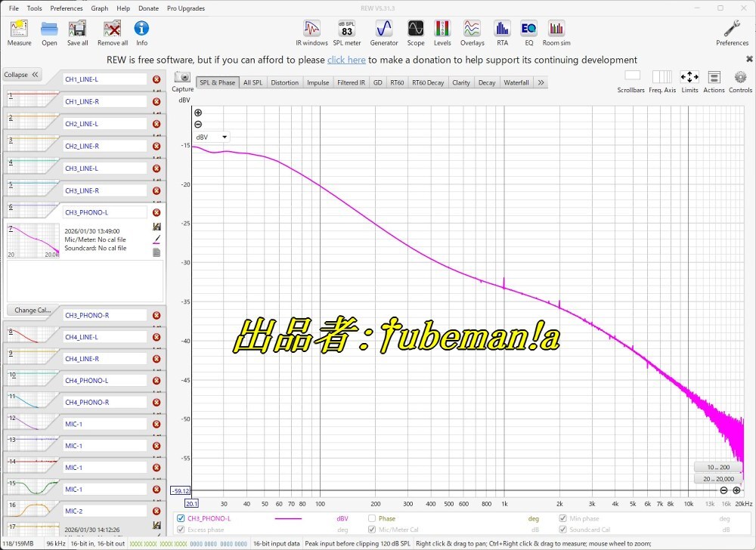
Task: Set range to 20 .. 20,000
Action: pos(718,479)
